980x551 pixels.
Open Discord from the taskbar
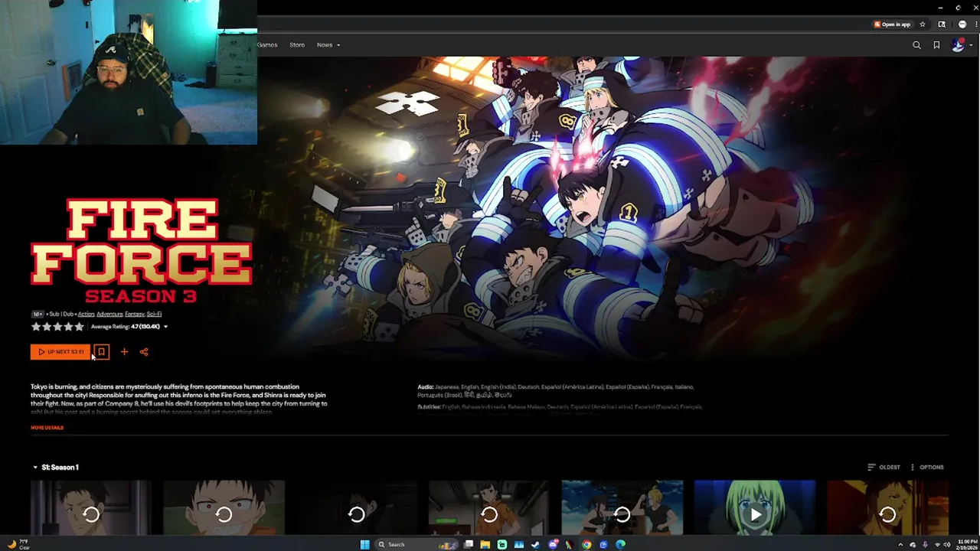tap(553, 544)
